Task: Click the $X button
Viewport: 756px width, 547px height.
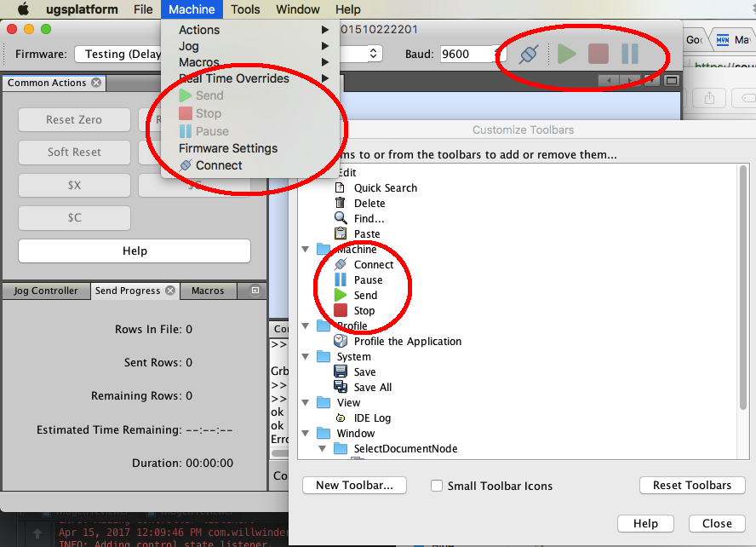Action: (x=74, y=185)
